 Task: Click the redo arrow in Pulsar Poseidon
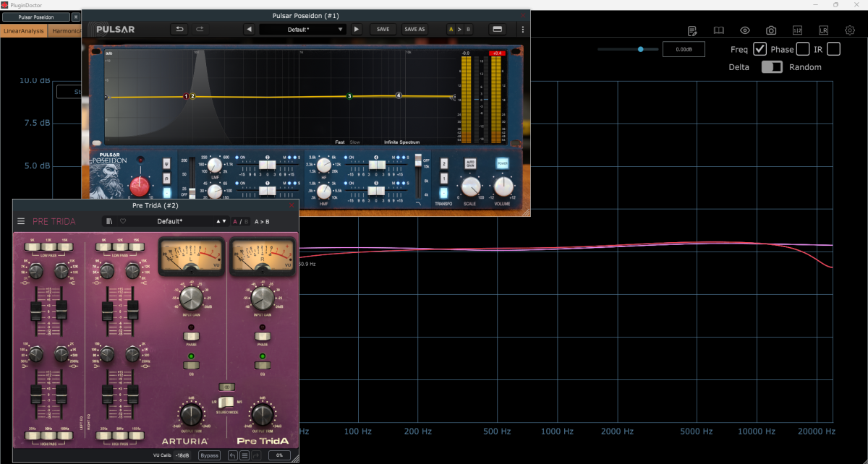[x=200, y=29]
